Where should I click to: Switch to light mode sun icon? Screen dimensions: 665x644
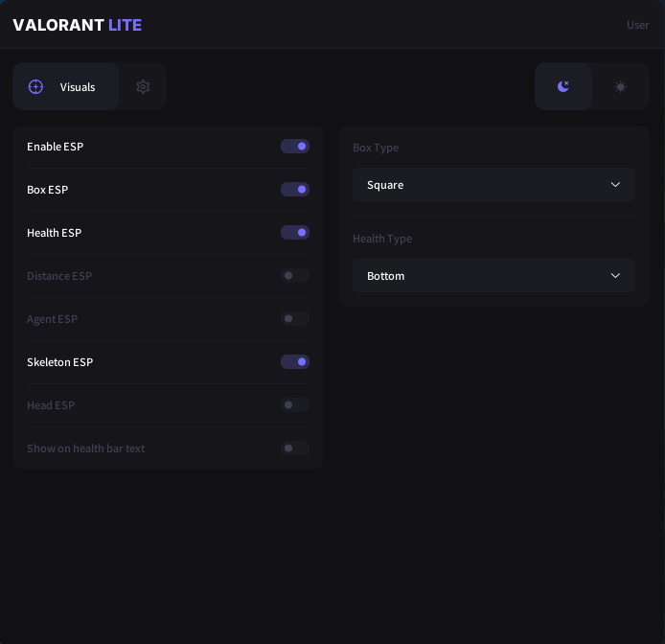tap(621, 87)
